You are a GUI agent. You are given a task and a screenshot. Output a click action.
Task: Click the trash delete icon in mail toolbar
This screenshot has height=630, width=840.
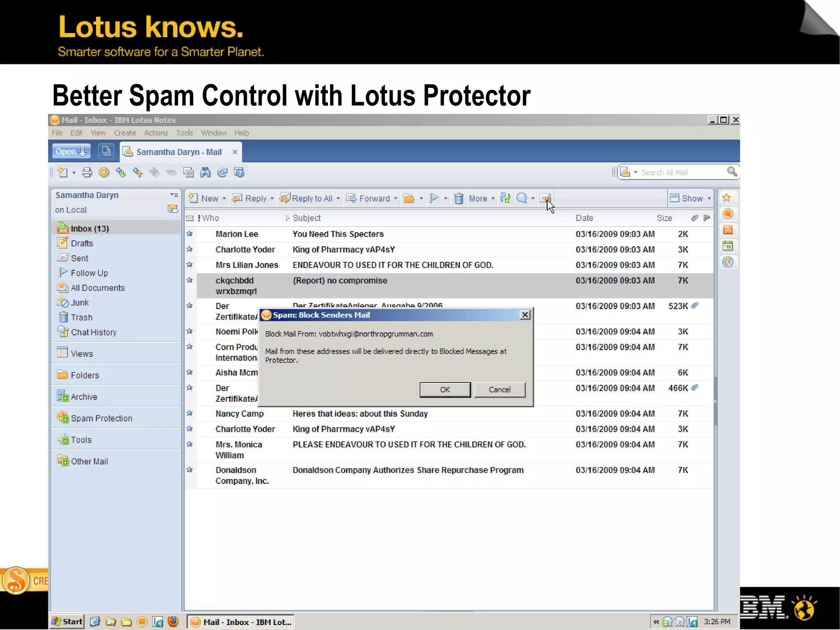tap(459, 199)
